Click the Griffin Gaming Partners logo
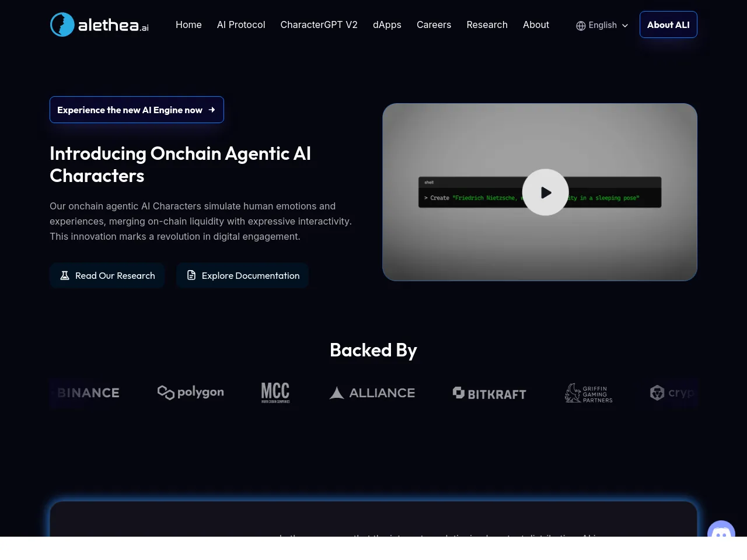747x560 pixels. [589, 394]
